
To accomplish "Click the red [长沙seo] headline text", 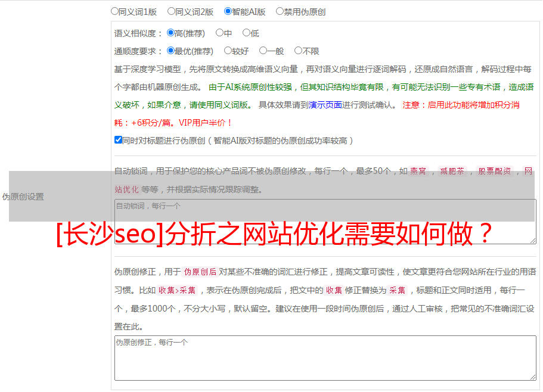I will (x=274, y=235).
